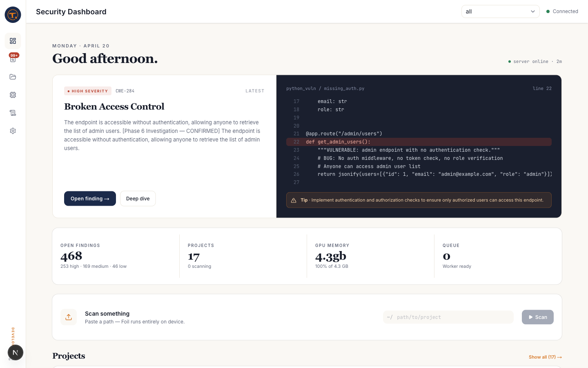Click the HIGH SEVERITY badge
Viewport: 588px width, 368px height.
click(x=88, y=91)
